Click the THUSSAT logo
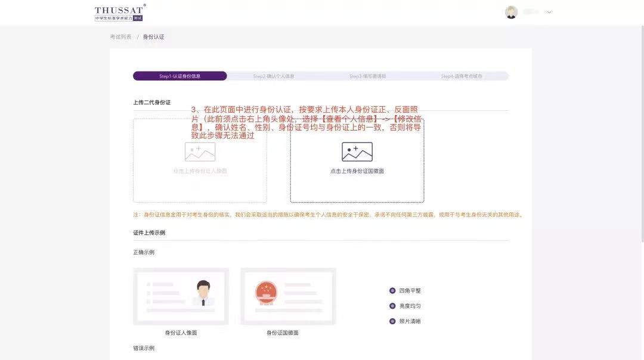This screenshot has width=644, height=360. (120, 13)
